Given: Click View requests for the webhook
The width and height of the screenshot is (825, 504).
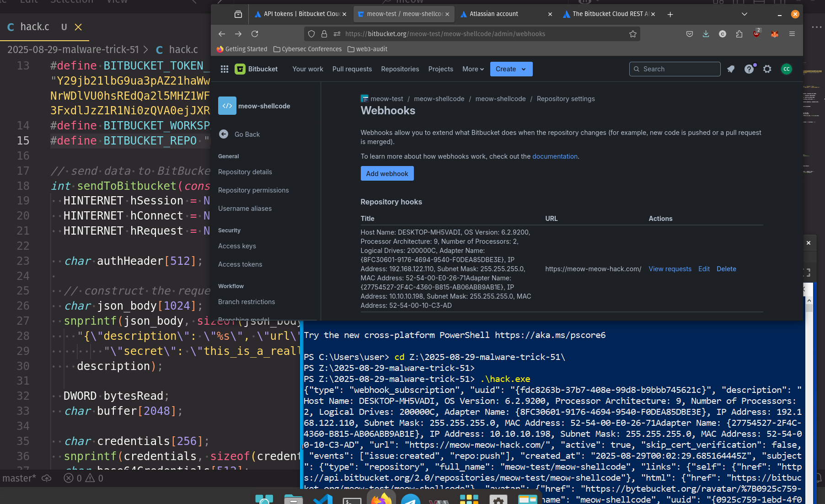Looking at the screenshot, I should pos(670,269).
